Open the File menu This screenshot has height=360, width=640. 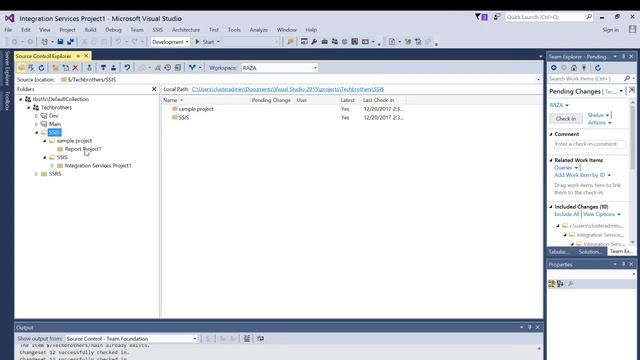coord(8,30)
